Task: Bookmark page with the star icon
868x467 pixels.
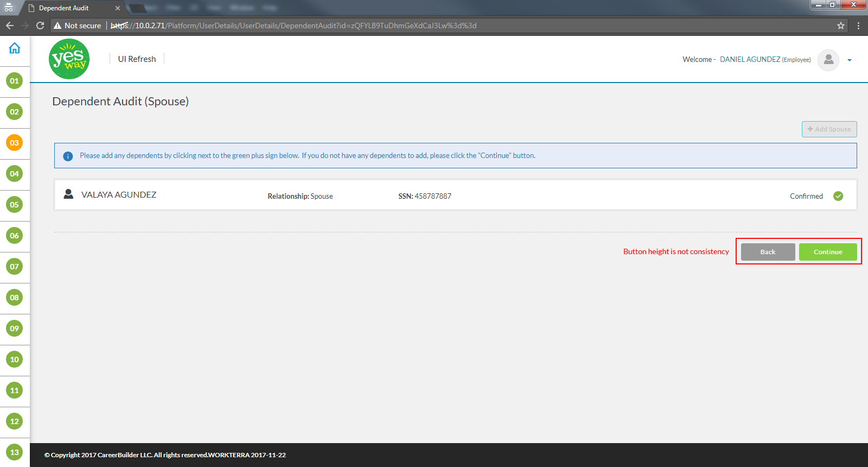Action: click(840, 26)
